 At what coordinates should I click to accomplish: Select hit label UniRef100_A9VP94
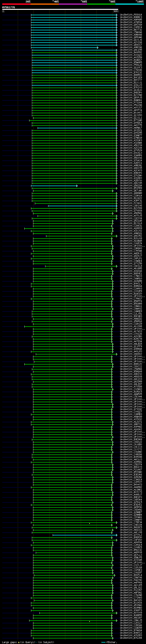point(131,543)
